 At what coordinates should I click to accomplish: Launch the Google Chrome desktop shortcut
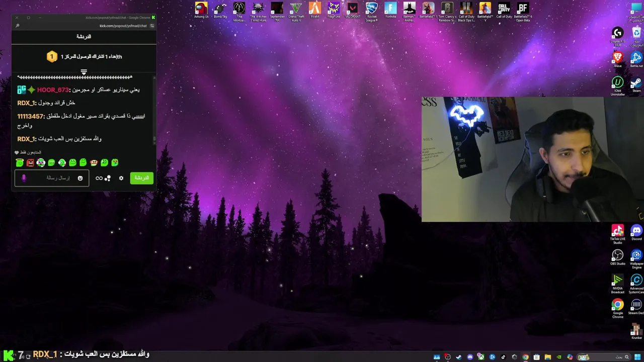tap(617, 309)
